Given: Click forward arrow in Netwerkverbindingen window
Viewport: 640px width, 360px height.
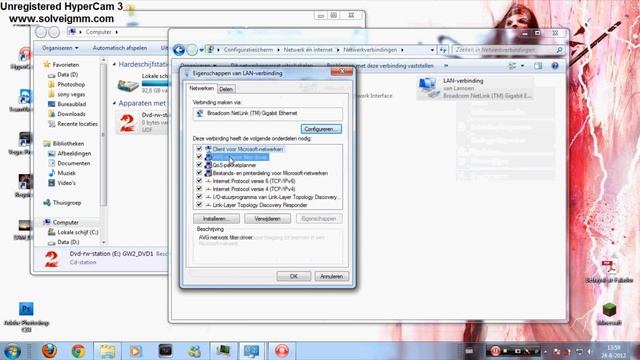Looking at the screenshot, I should (192, 50).
